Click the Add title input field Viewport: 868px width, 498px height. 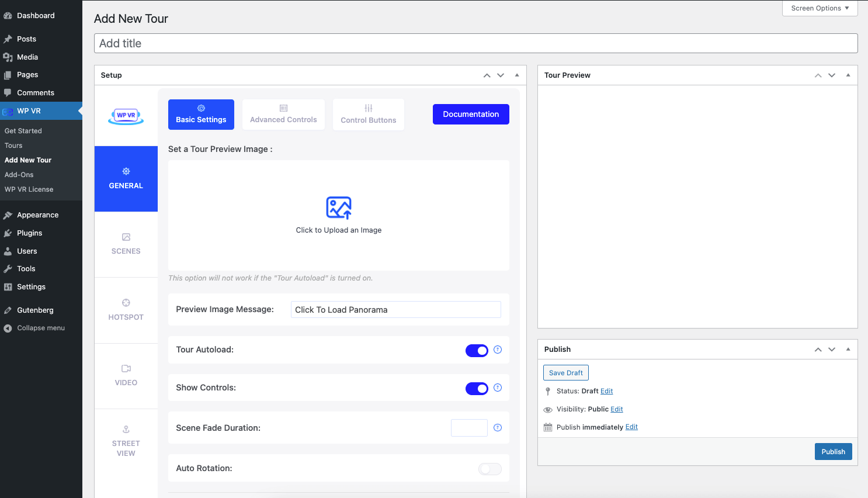click(475, 43)
